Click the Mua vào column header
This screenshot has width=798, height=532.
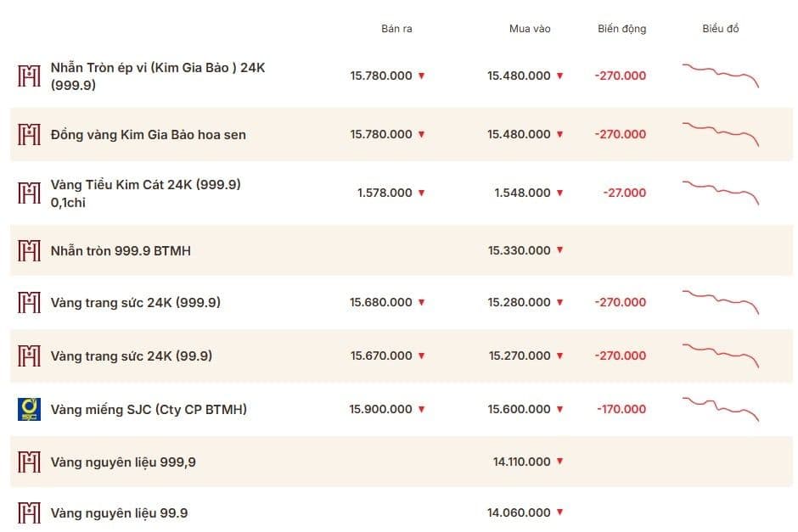[x=530, y=29]
